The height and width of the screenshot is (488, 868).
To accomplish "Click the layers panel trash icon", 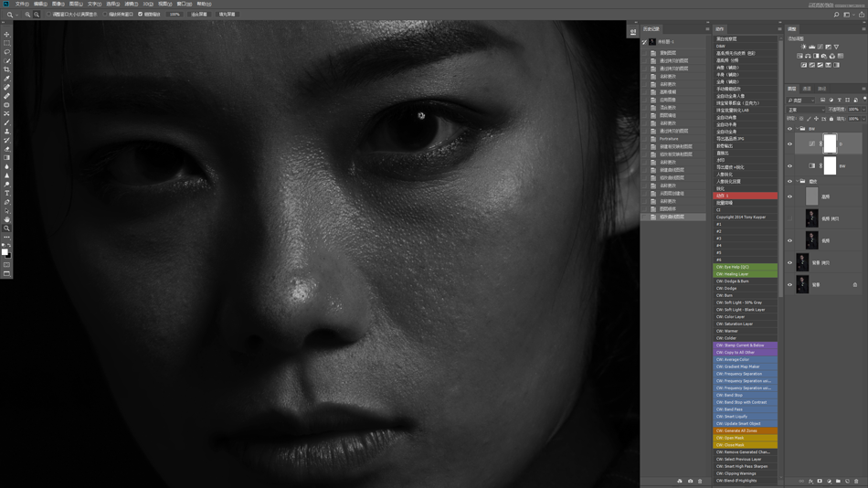I will click(856, 481).
